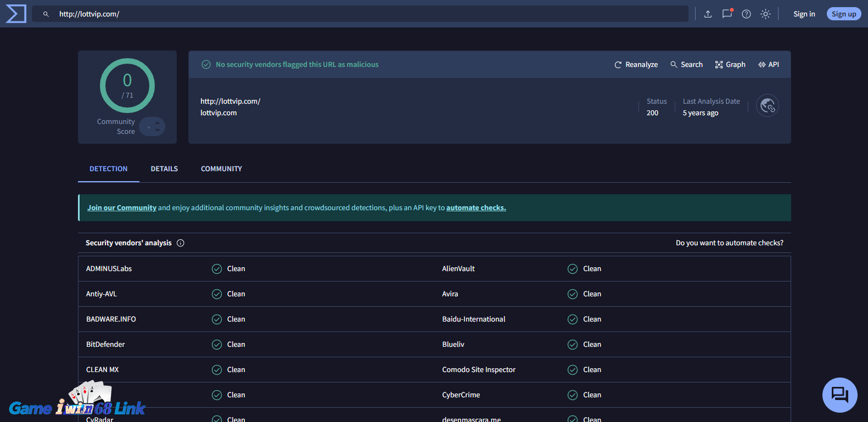The width and height of the screenshot is (868, 422).
Task: Click Reanalyze button
Action: [x=636, y=65]
